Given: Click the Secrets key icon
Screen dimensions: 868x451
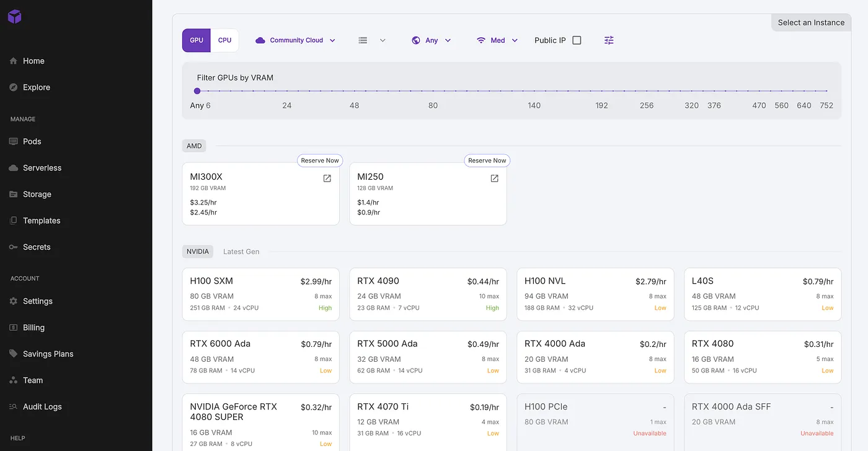Looking at the screenshot, I should [14, 247].
